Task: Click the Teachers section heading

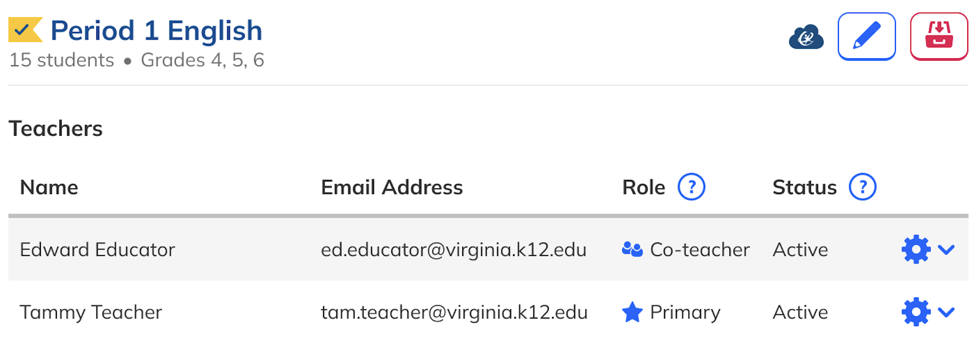Action: [x=56, y=128]
